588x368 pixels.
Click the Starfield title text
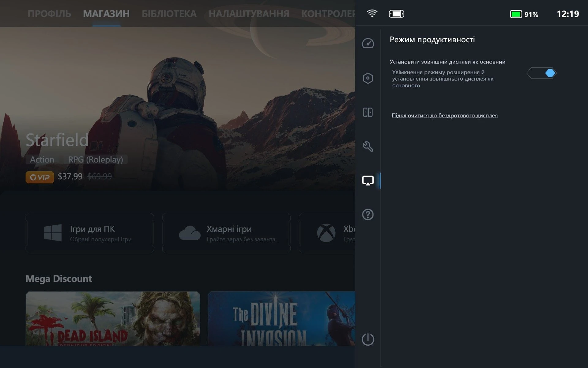[x=57, y=140]
